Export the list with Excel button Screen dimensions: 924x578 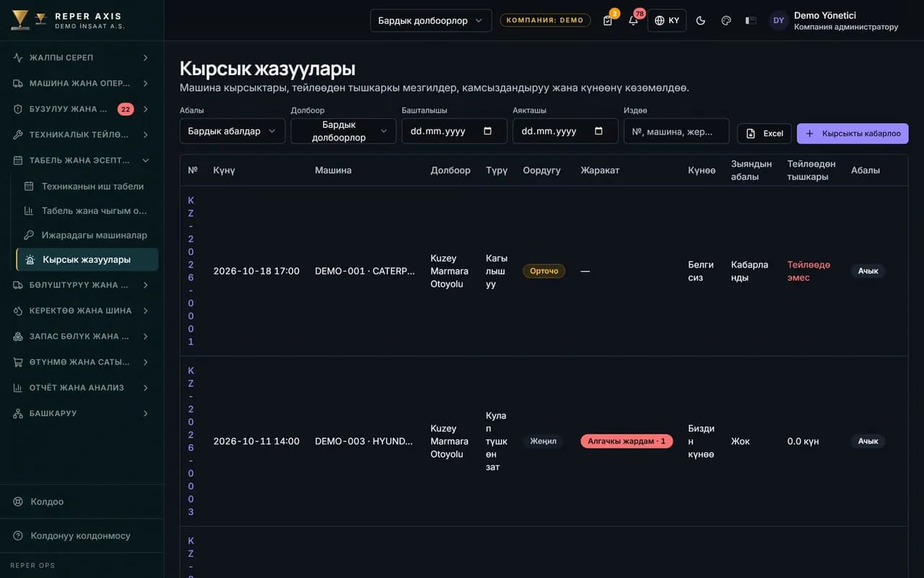pyautogui.click(x=764, y=134)
